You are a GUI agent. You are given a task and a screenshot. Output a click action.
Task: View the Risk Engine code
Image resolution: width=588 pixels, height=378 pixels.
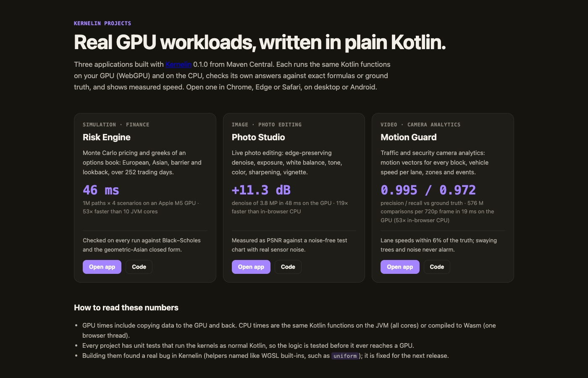click(139, 267)
